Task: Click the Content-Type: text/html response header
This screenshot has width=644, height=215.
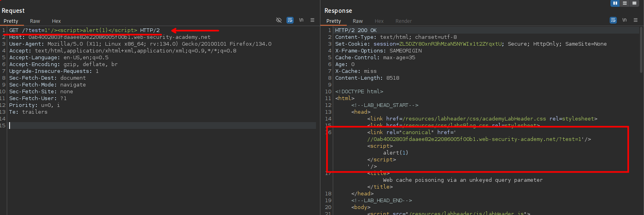Action: point(396,37)
